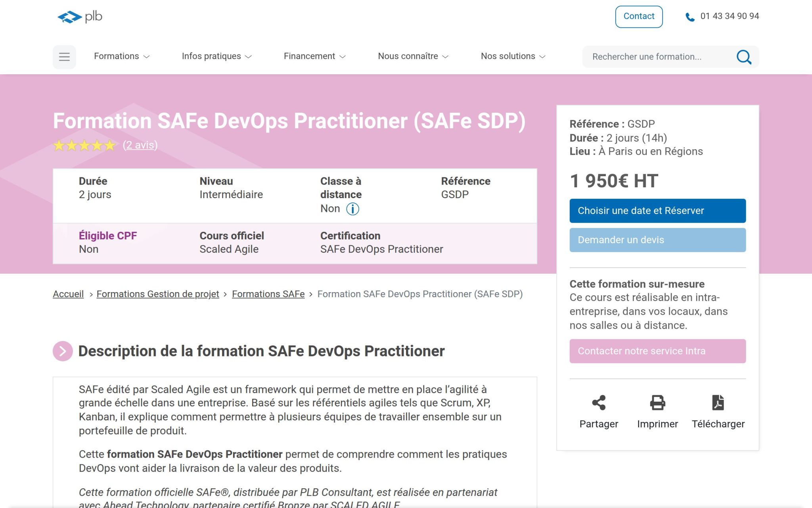The height and width of the screenshot is (508, 812).
Task: Click the 1 950€ HT price
Action: pos(614,181)
